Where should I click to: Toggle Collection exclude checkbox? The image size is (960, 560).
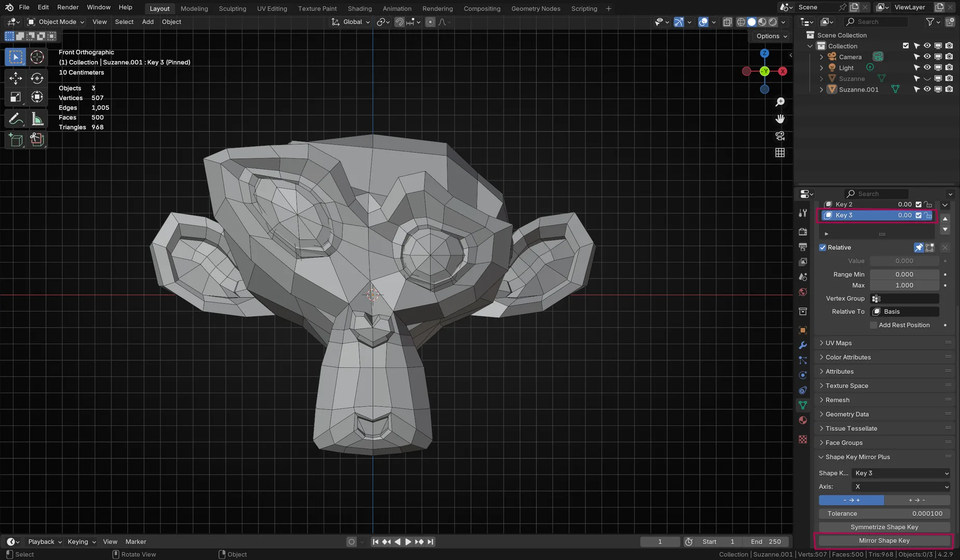tap(906, 46)
